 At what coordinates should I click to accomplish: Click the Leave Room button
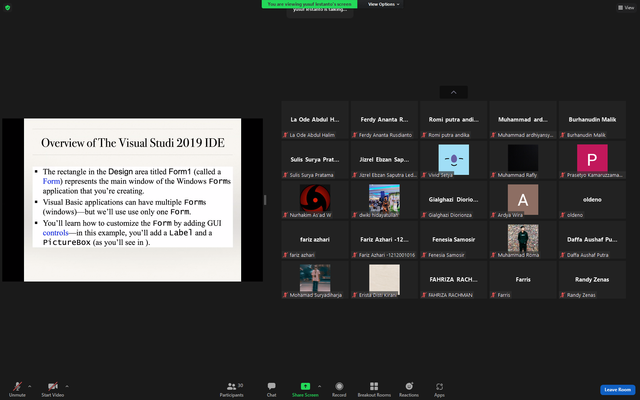coord(618,389)
